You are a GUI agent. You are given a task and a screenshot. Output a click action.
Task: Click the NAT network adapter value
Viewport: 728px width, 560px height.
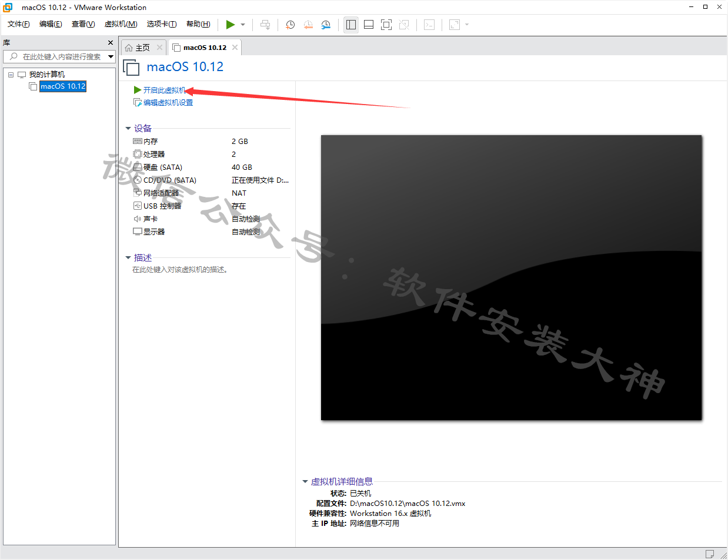coord(239,193)
